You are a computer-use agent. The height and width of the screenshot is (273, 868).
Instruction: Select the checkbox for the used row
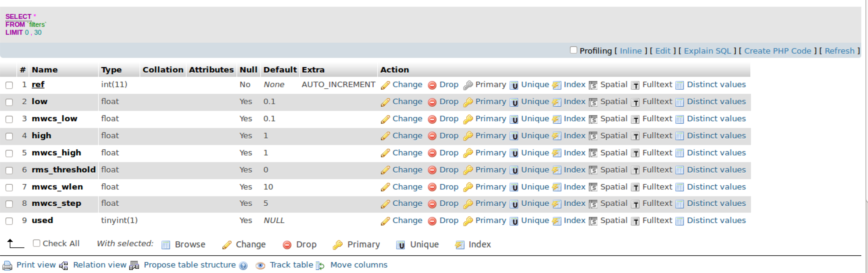click(x=9, y=221)
